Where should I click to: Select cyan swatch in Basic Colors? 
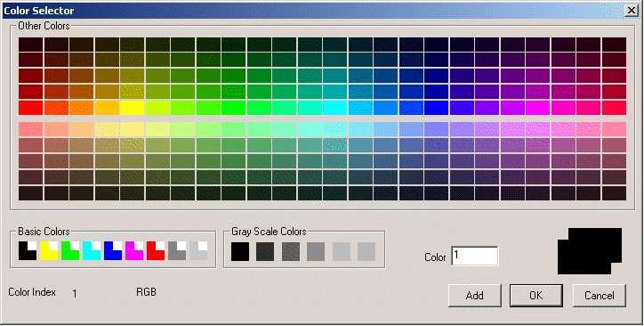tap(92, 251)
